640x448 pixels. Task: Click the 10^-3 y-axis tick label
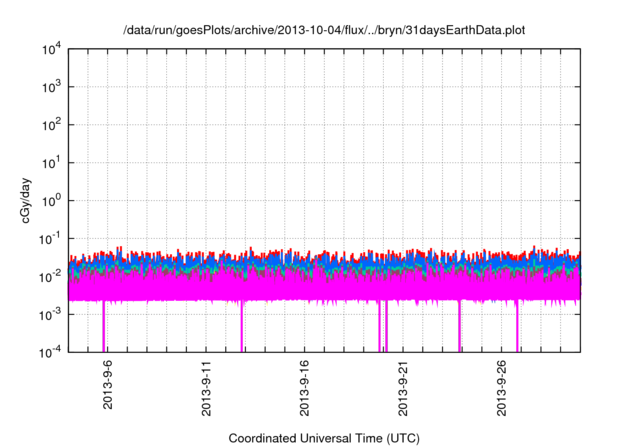tap(51, 315)
